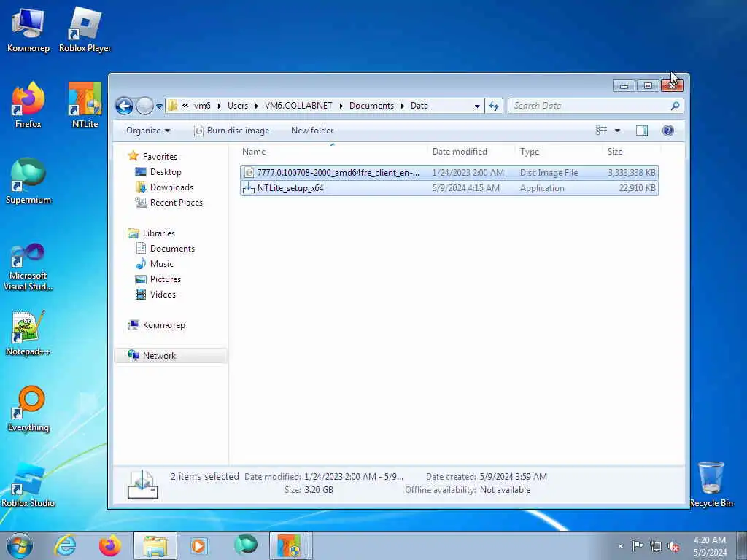The height and width of the screenshot is (560, 747).
Task: Open recent locations dropdown arrow
Action: (x=159, y=106)
